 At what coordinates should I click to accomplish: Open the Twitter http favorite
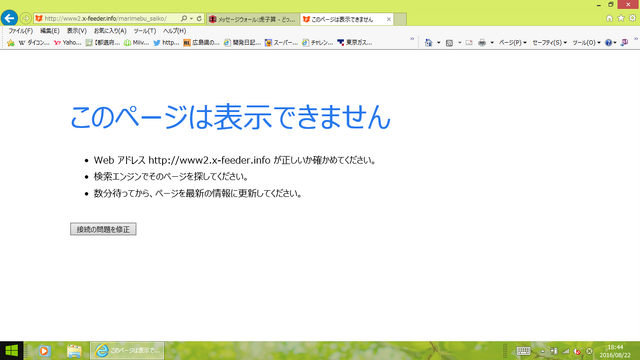(x=167, y=42)
